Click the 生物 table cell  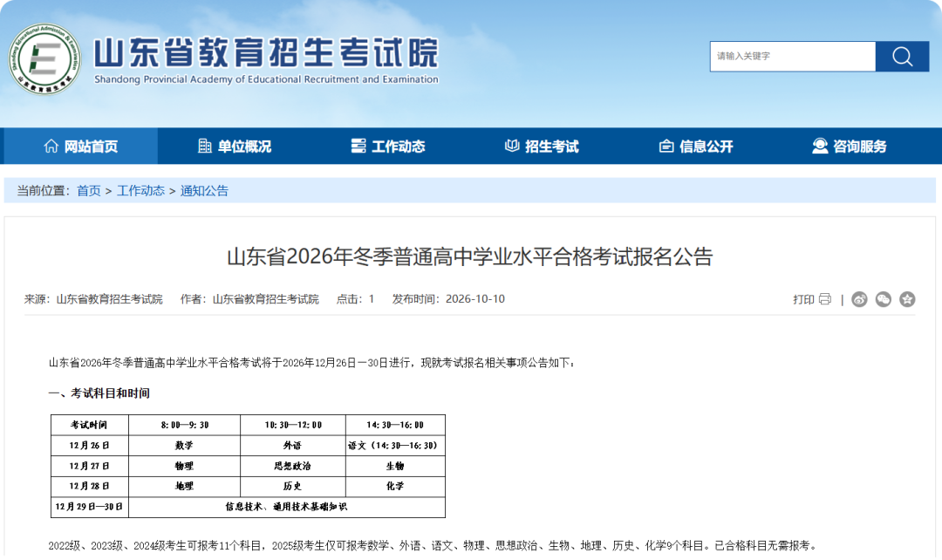pyautogui.click(x=395, y=466)
